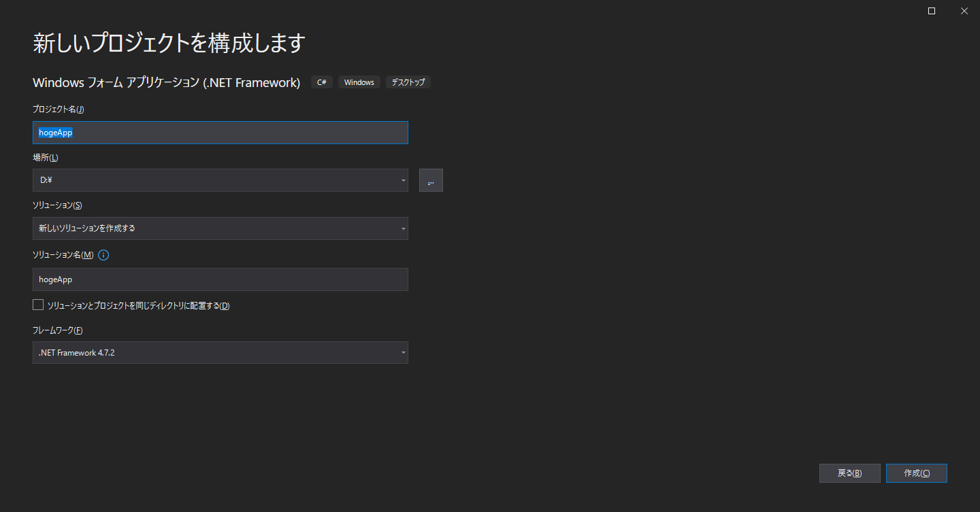Click the heading 新しいプロジェクトを構成します
Viewport: 980px width, 512px height.
(x=169, y=43)
